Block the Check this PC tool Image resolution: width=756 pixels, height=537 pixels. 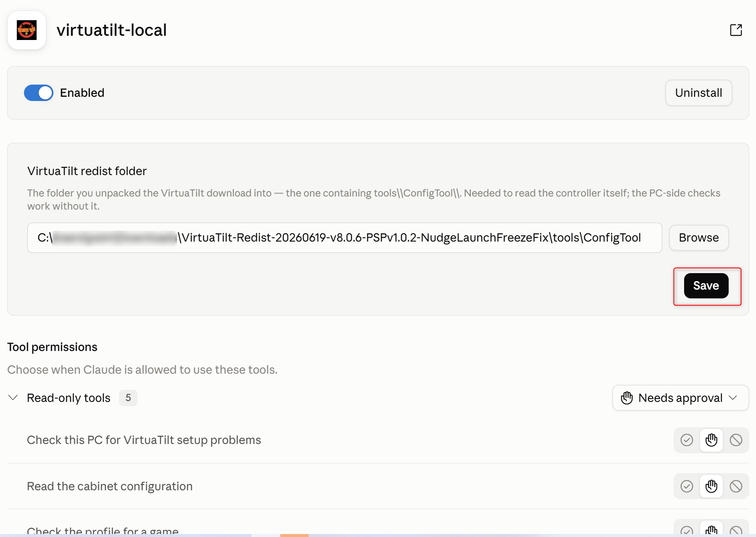tap(736, 440)
